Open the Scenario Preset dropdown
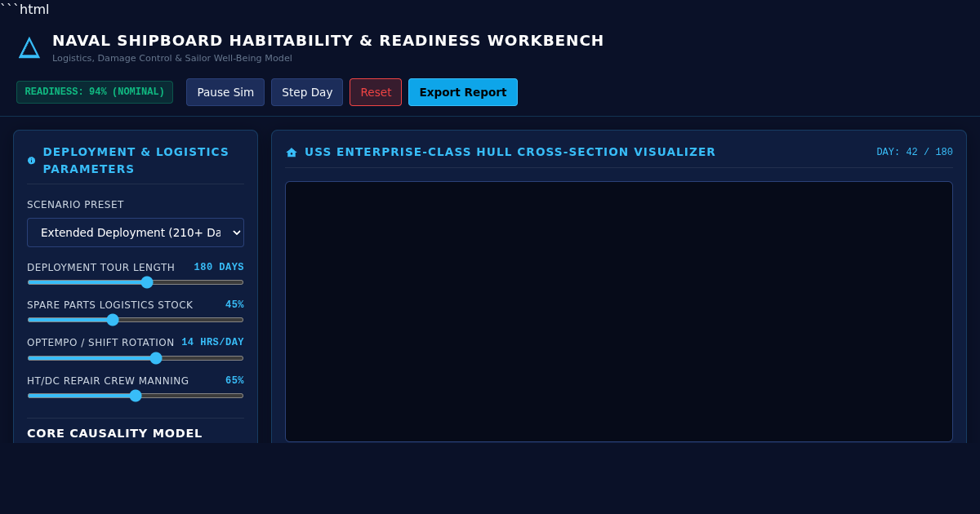This screenshot has height=514, width=980. (136, 233)
